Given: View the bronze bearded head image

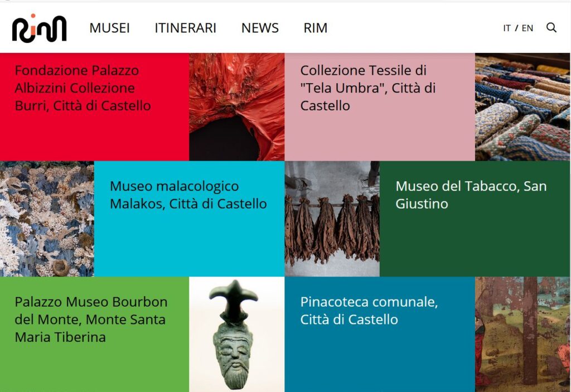Looking at the screenshot, I should (236, 335).
